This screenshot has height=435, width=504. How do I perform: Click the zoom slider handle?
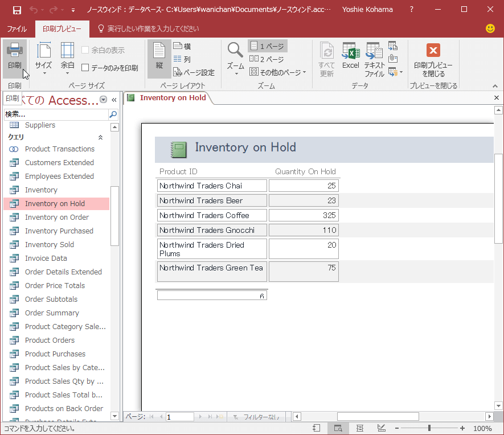[x=429, y=428]
